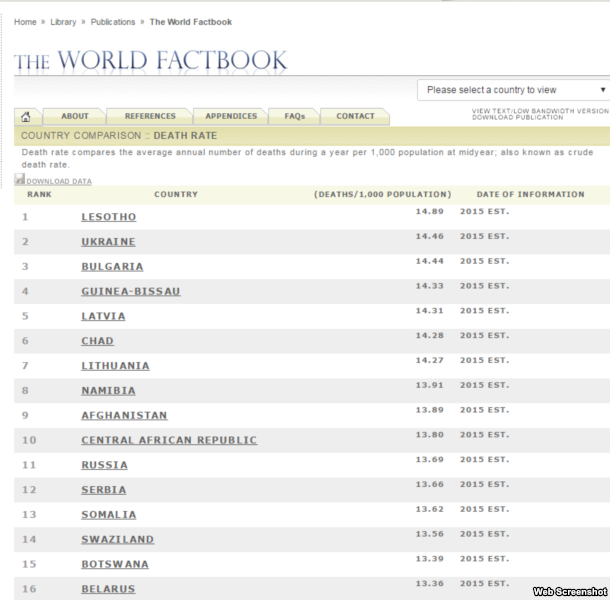
Task: Go to Home breadcrumb link
Action: coord(25,22)
